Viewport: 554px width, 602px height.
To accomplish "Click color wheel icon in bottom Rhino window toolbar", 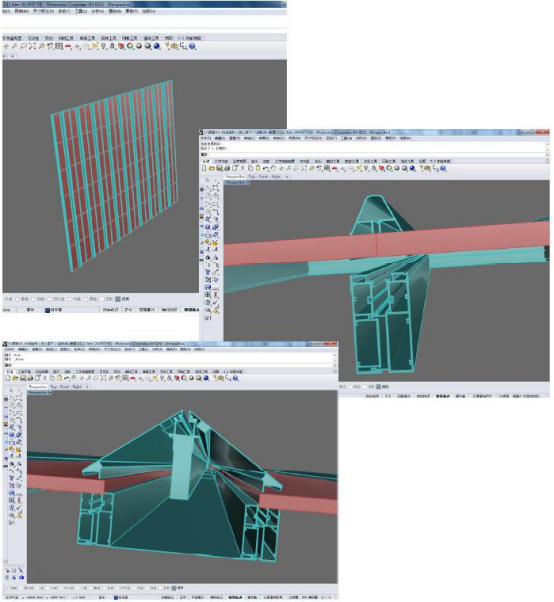I will point(184,378).
